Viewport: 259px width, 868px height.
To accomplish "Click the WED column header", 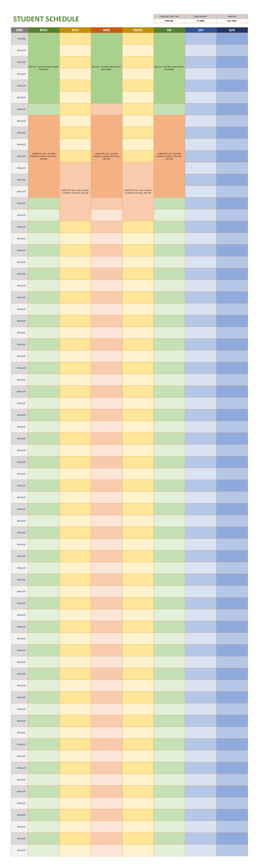I will pos(107,30).
